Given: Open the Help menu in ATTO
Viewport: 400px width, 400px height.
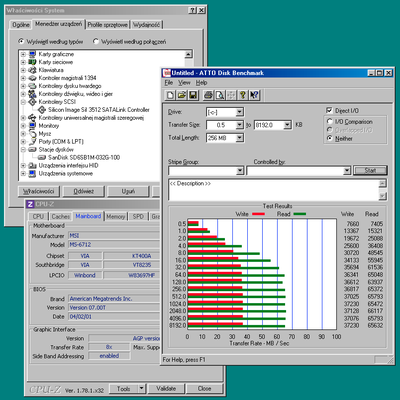Looking at the screenshot, I should tap(201, 83).
